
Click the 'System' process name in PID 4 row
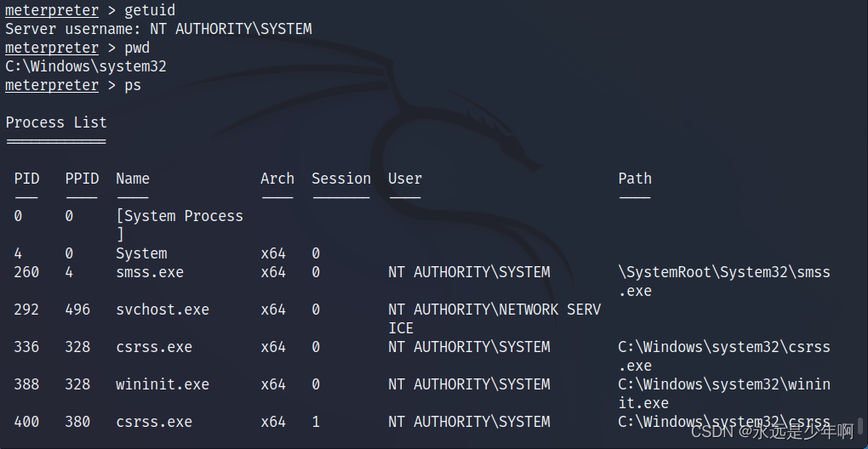(x=141, y=253)
